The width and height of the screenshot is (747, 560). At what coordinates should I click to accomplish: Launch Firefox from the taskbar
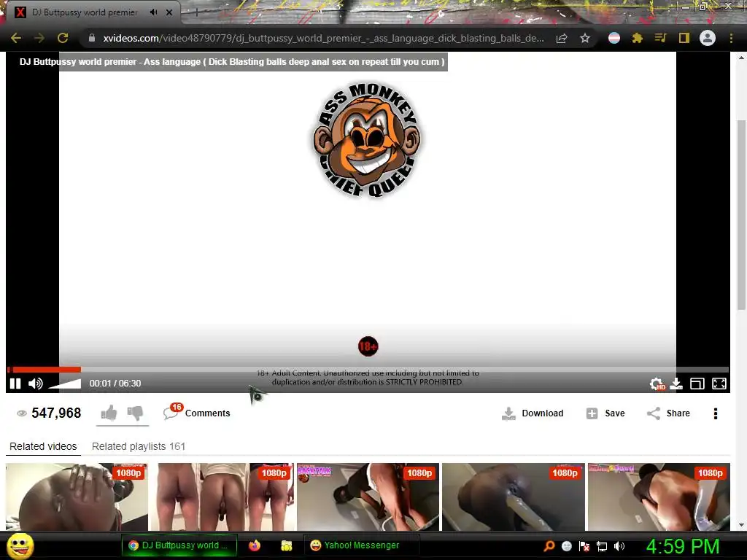(255, 545)
